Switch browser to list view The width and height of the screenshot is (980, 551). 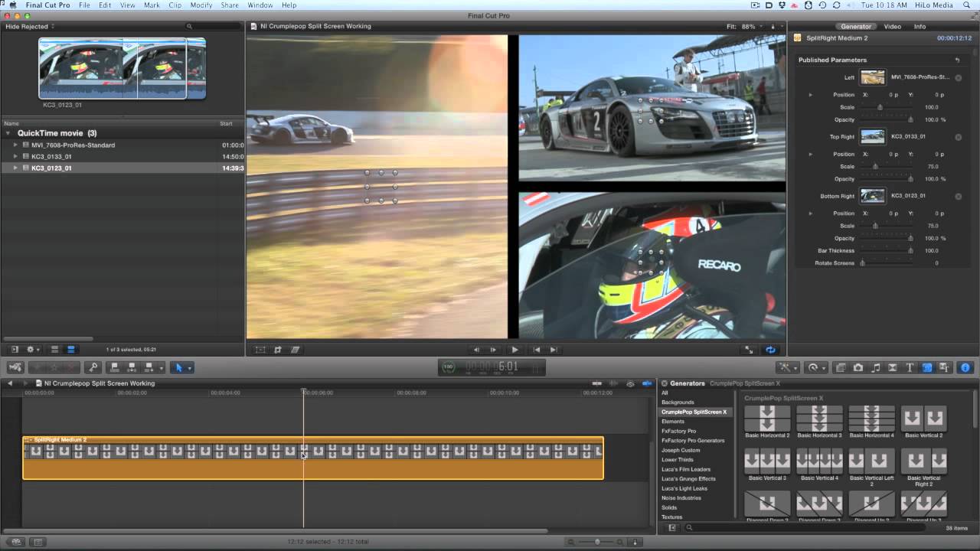coord(54,349)
